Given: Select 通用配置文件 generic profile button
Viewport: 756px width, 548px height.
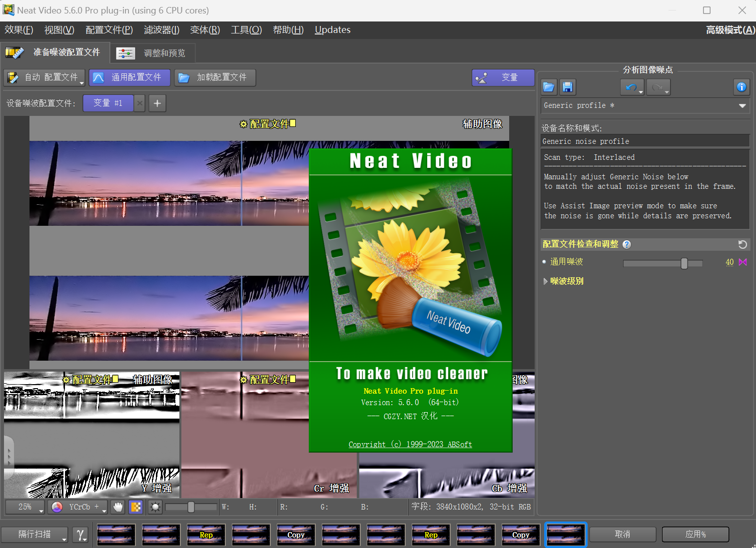Looking at the screenshot, I should click(x=129, y=77).
